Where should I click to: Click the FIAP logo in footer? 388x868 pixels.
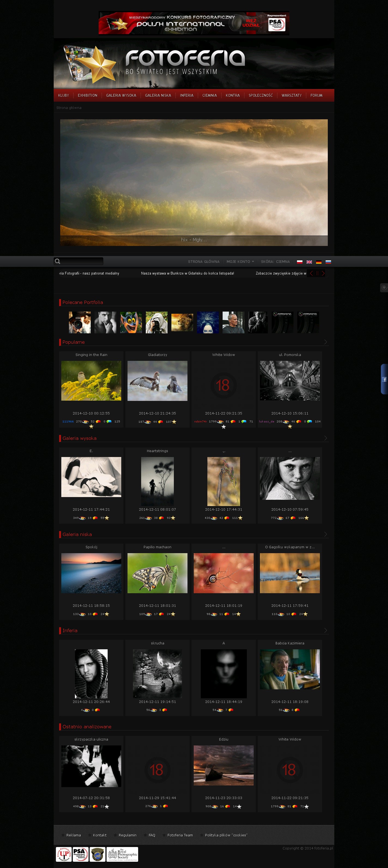[x=97, y=854]
